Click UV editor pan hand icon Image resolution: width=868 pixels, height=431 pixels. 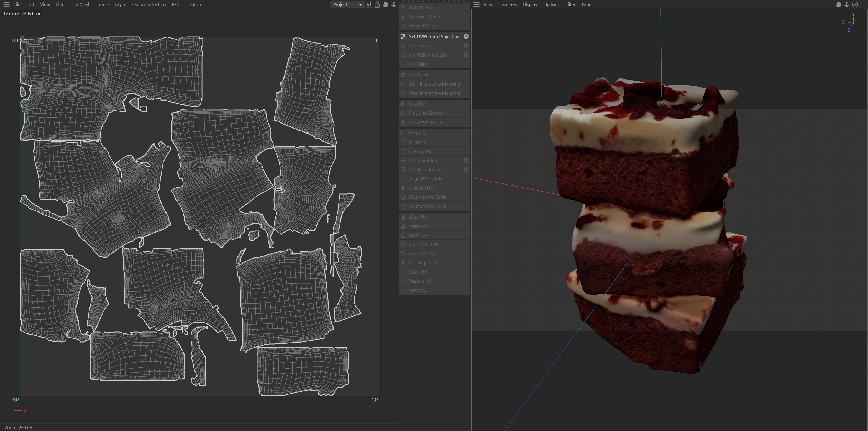pyautogui.click(x=385, y=4)
